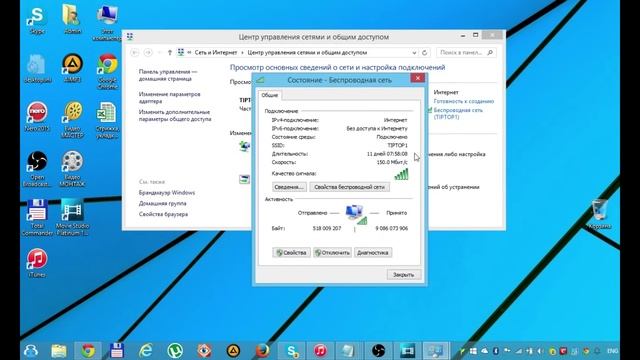Click the speed value 150.0 Мбит/с
The height and width of the screenshot is (360, 640).
392,162
